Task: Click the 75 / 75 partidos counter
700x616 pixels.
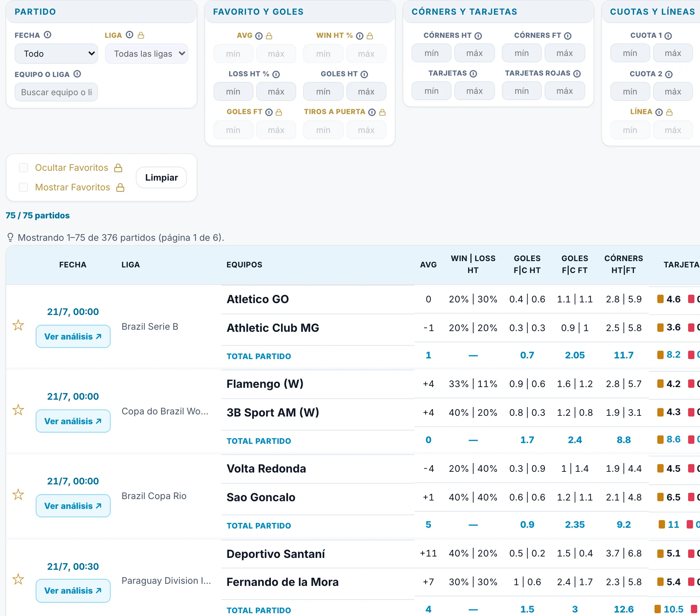Action: [x=38, y=215]
